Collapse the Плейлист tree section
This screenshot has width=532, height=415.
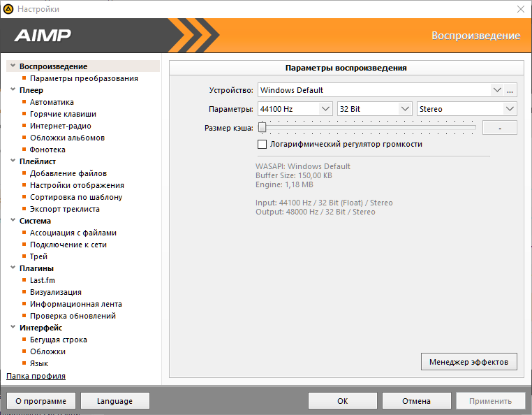13,161
